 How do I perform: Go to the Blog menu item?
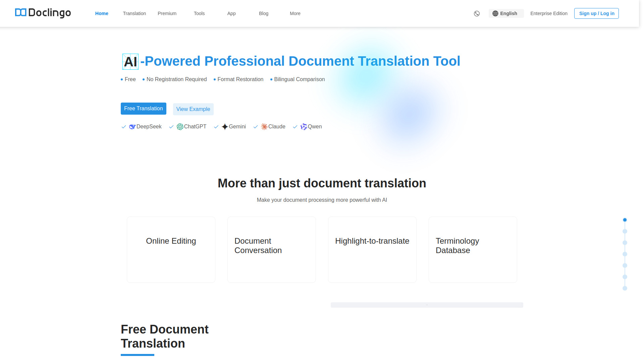pos(264,13)
